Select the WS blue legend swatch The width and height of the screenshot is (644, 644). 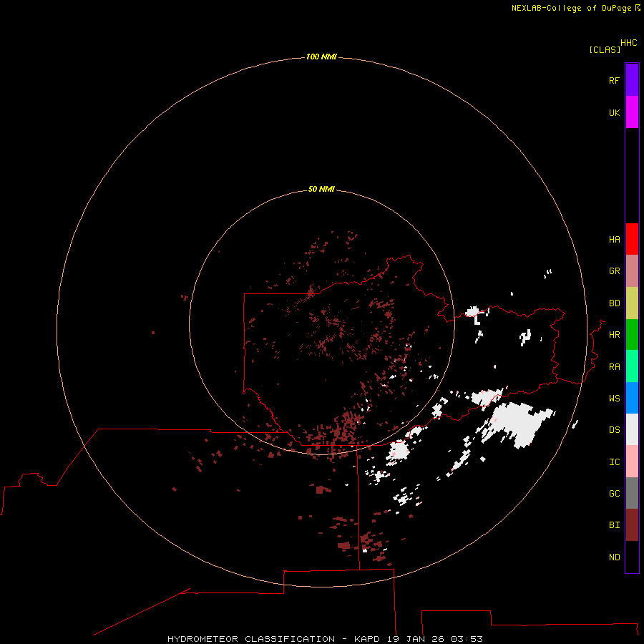coord(632,398)
